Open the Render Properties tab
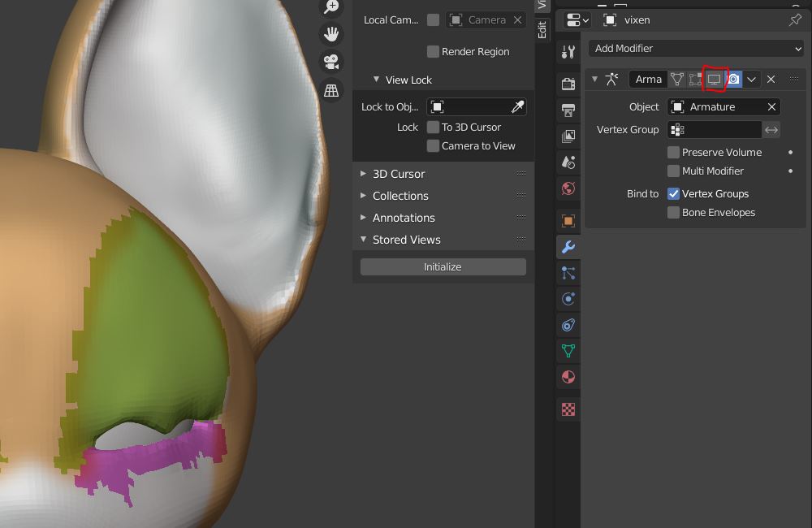Screen dimensions: 812x528 [x=568, y=84]
